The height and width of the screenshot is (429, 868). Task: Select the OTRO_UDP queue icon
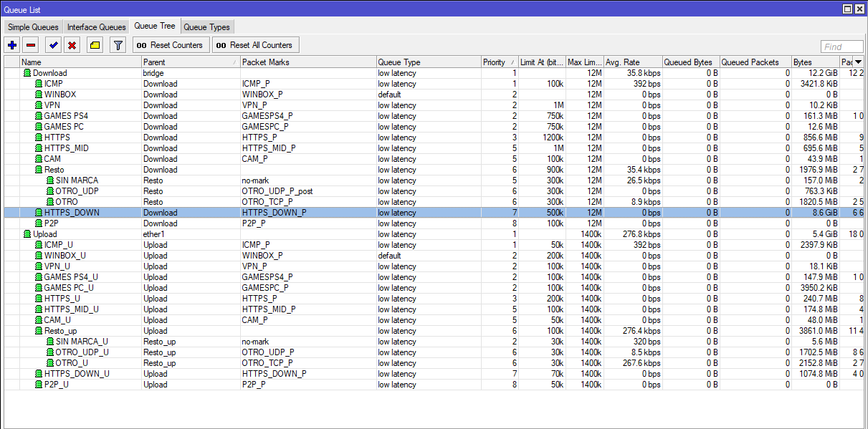tap(50, 191)
